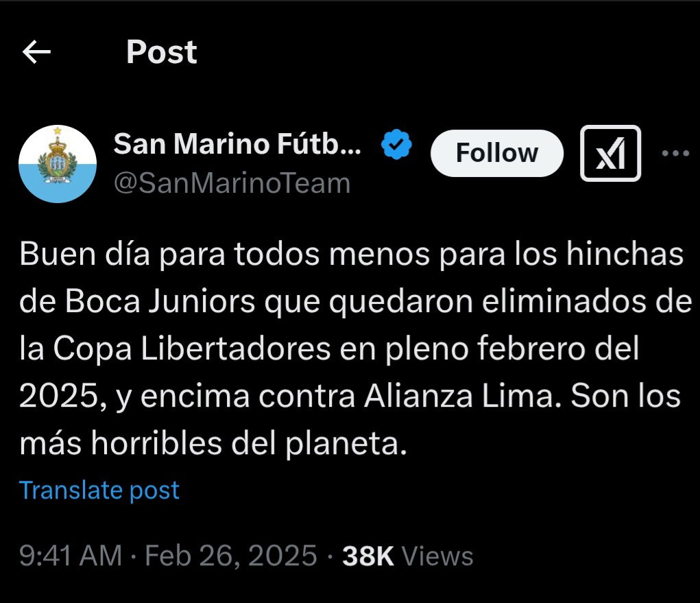Translate post into your language
Screen dimensions: 700x603
tap(99, 490)
